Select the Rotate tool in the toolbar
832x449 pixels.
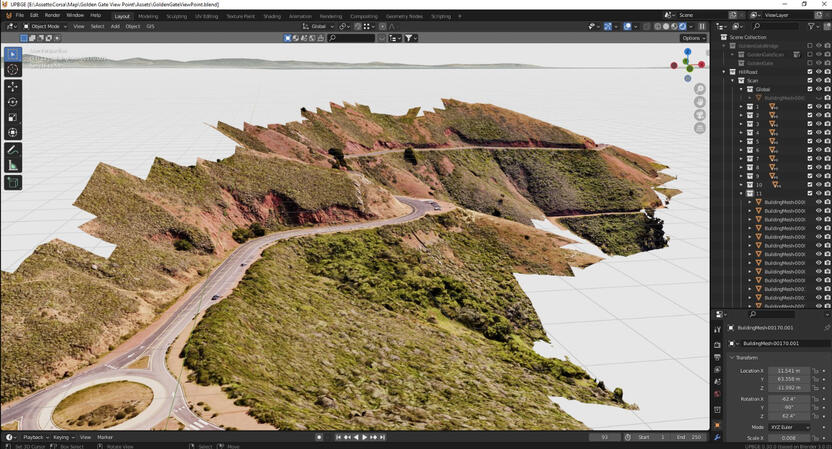(13, 102)
